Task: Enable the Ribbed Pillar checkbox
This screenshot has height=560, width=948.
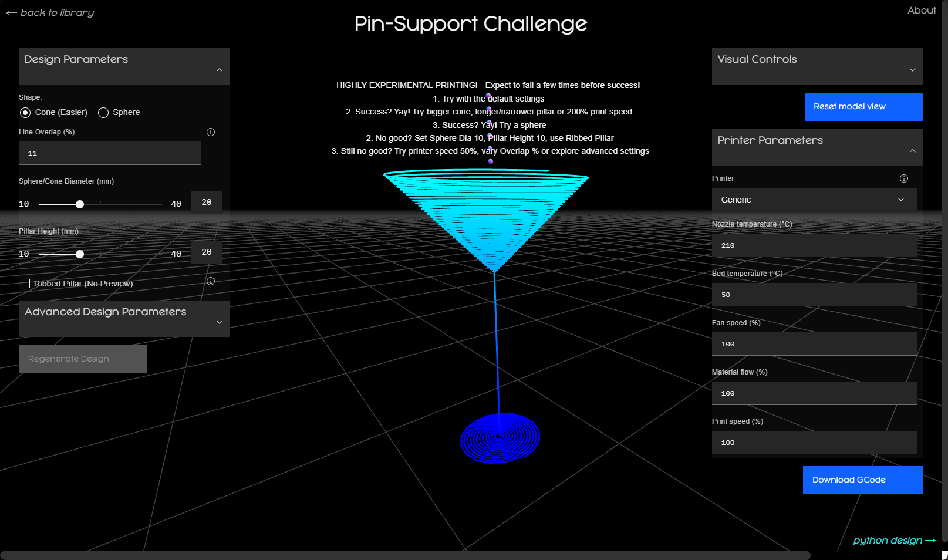Action: [25, 284]
